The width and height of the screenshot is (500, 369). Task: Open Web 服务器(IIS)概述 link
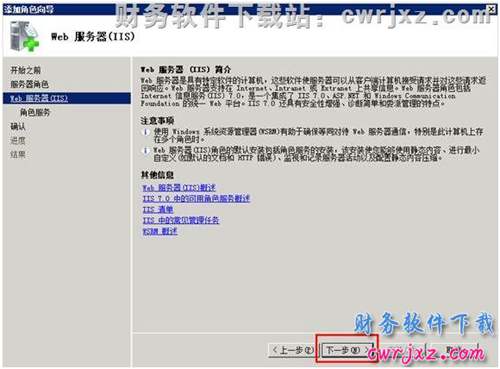pyautogui.click(x=179, y=188)
